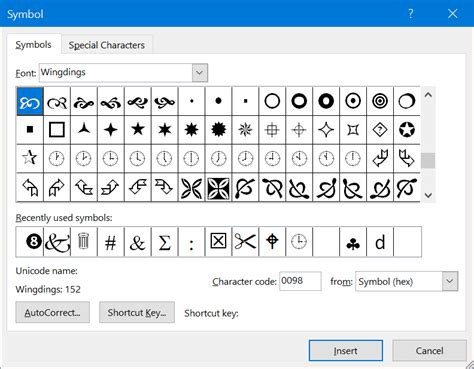The image size is (474, 369).
Task: Click into the Character code field
Action: coord(300,281)
